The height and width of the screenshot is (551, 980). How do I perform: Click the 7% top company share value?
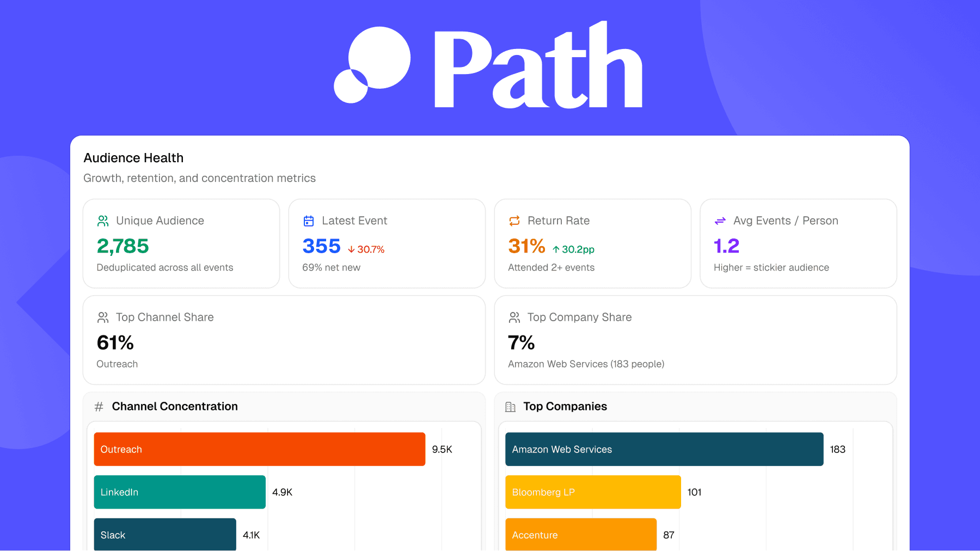(x=521, y=342)
